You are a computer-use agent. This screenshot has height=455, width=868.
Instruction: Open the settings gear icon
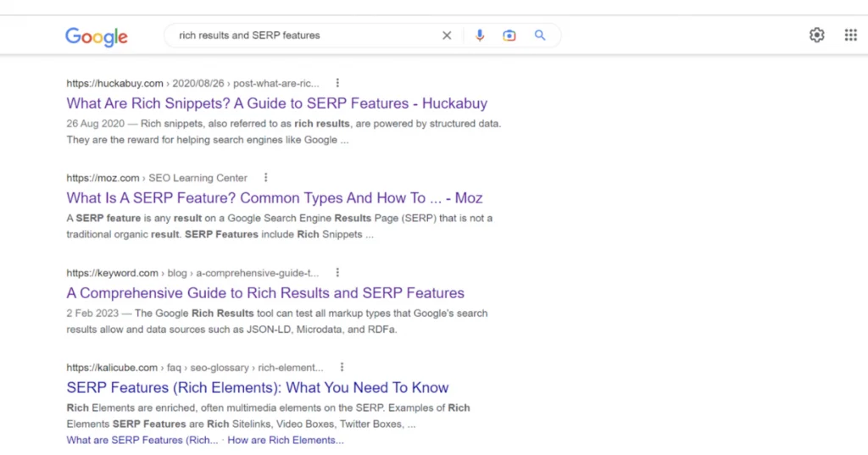[816, 36]
